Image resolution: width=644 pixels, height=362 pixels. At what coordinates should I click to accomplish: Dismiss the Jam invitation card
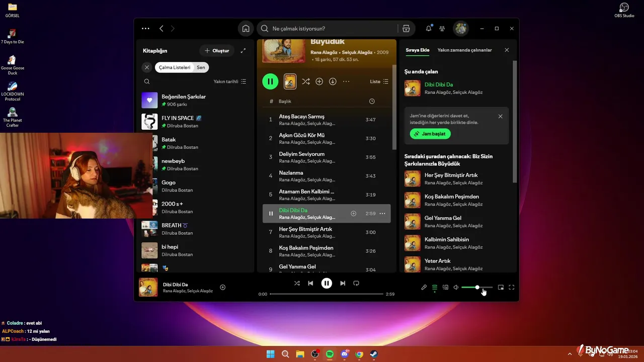pyautogui.click(x=500, y=117)
